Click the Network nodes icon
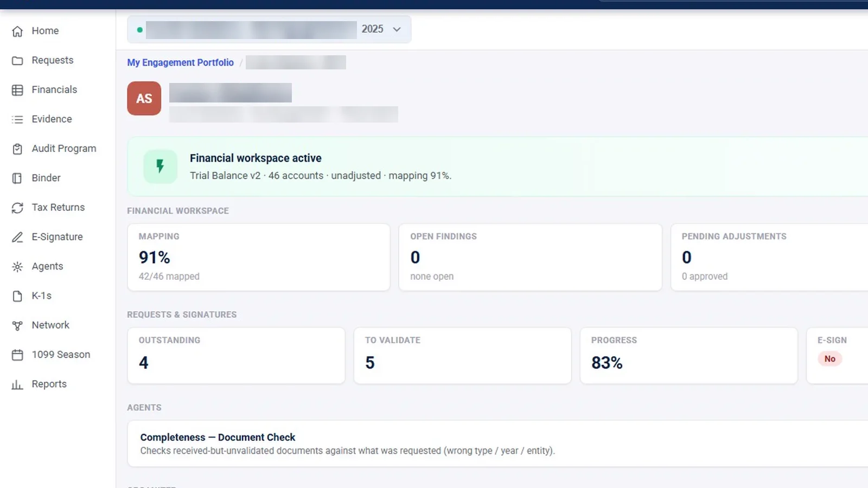868x488 pixels. pyautogui.click(x=17, y=325)
